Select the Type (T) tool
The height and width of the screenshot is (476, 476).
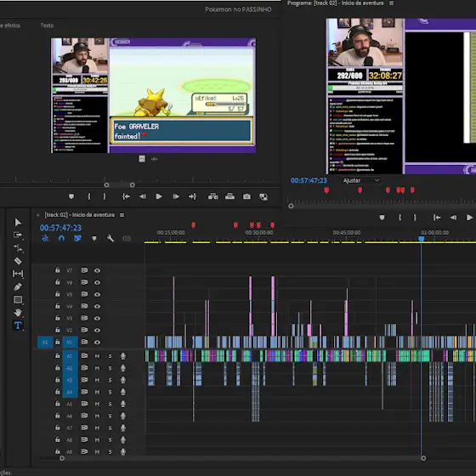click(x=18, y=326)
